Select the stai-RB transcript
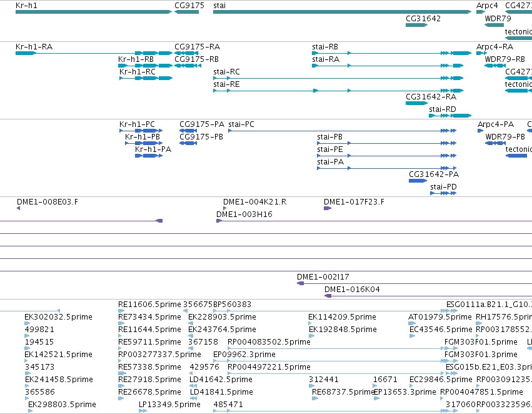The width and height of the screenshot is (532, 414). click(392, 53)
